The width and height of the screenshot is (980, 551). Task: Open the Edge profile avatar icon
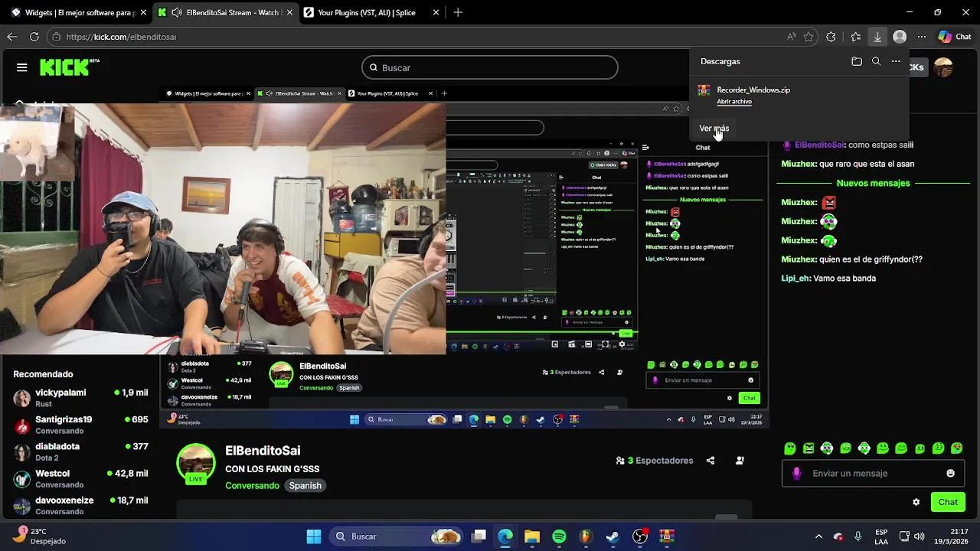coord(900,37)
